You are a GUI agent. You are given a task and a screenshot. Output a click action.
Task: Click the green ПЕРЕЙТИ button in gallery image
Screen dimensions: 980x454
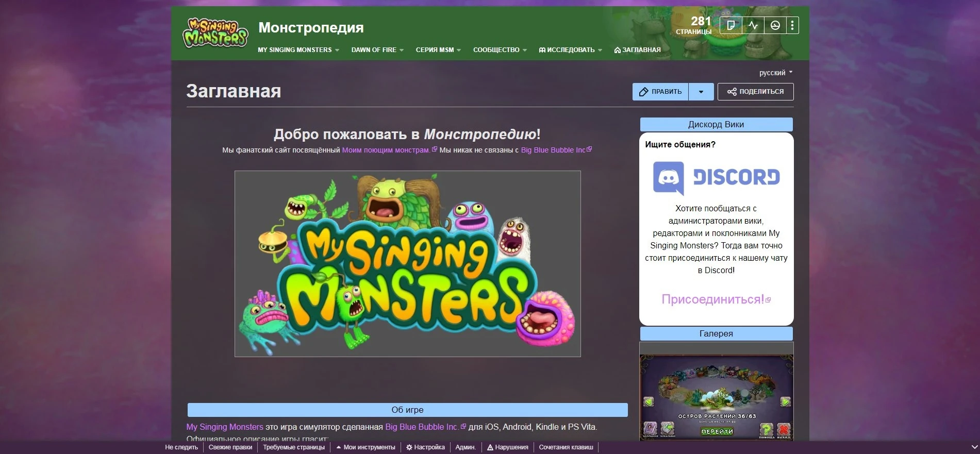[x=717, y=431]
